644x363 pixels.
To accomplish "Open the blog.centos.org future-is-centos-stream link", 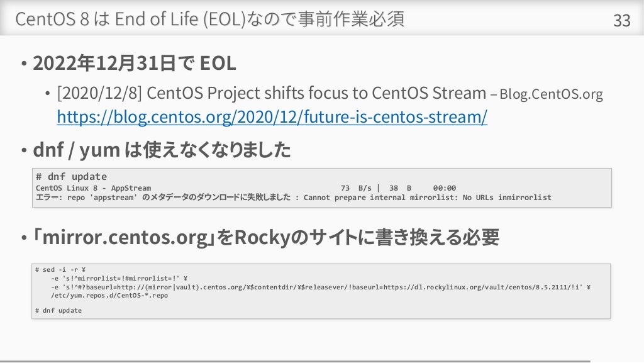I will pyautogui.click(x=272, y=117).
